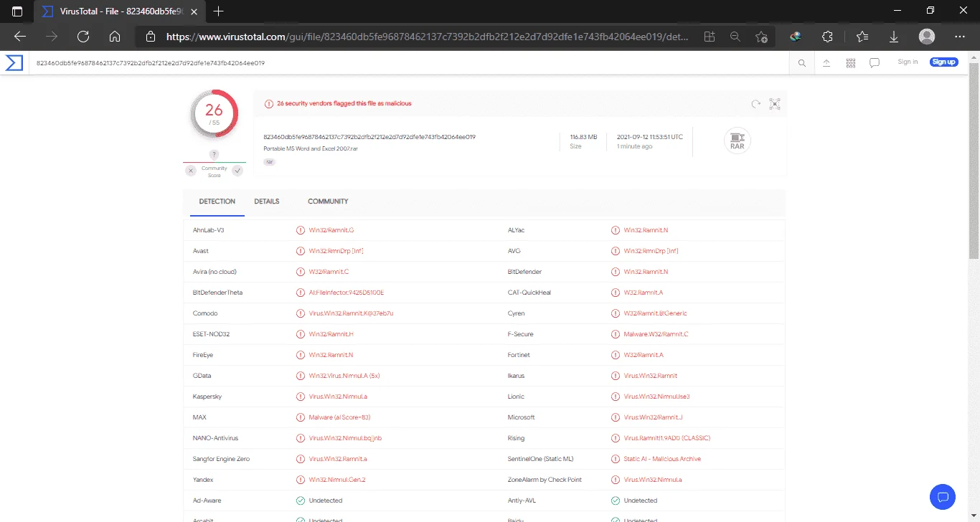Click the MAX result Malware (ai Score=83)
The height and width of the screenshot is (522, 980).
(x=339, y=417)
